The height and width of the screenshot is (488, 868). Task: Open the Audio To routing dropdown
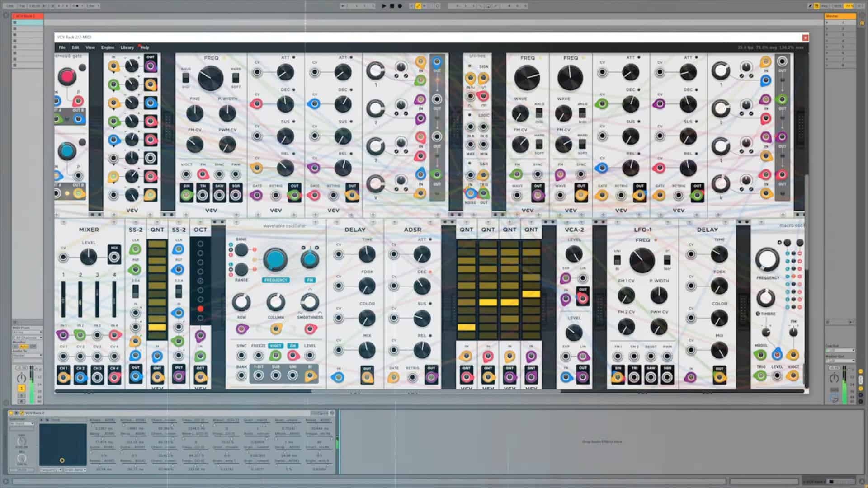[27, 356]
